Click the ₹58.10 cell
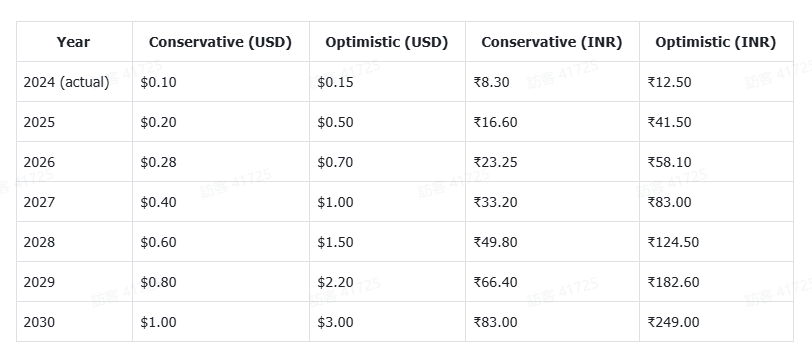Image resolution: width=812 pixels, height=362 pixels. 716,162
